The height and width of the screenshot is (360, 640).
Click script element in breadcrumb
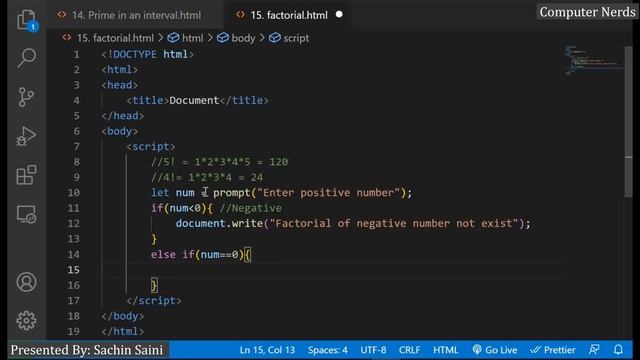(289, 38)
